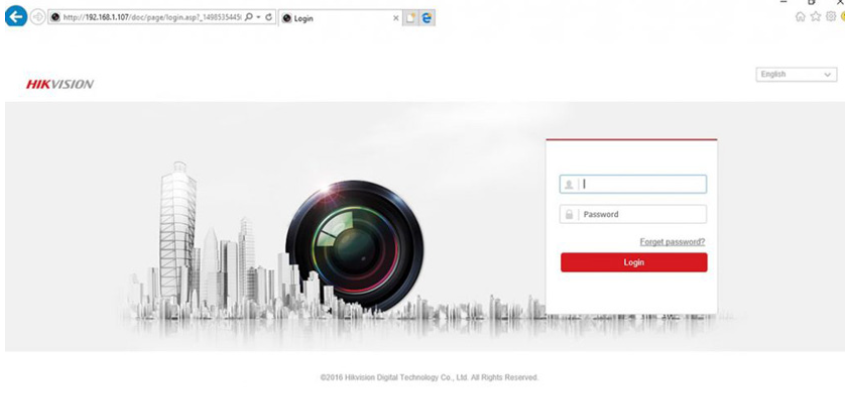
Task: Focus the username input field
Action: (640, 184)
